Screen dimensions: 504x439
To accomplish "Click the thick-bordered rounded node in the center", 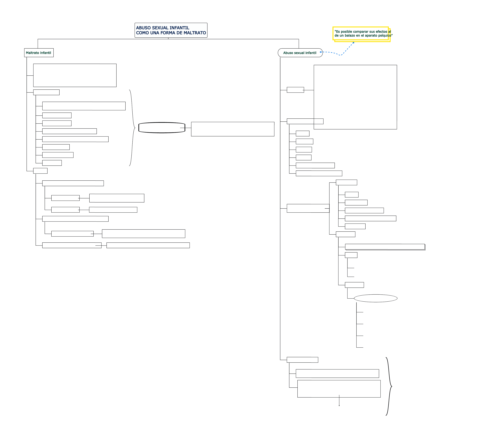I will [162, 128].
